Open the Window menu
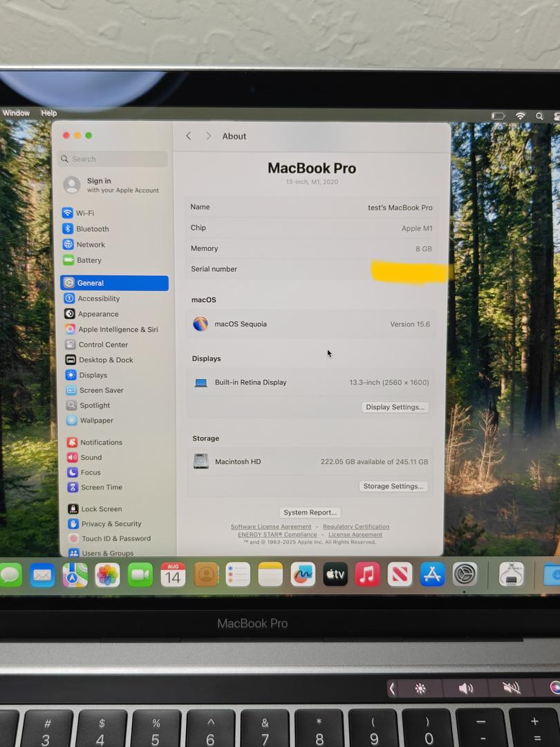This screenshot has height=747, width=560. [x=16, y=113]
